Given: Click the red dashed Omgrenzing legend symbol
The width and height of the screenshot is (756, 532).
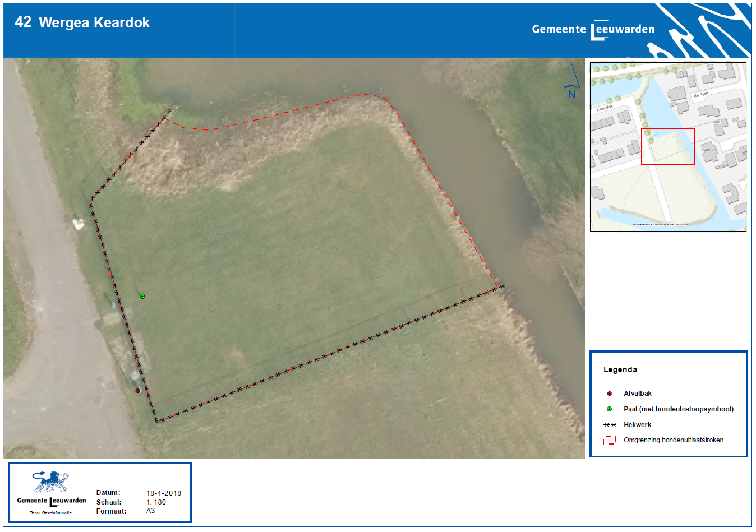Looking at the screenshot, I should [x=610, y=440].
